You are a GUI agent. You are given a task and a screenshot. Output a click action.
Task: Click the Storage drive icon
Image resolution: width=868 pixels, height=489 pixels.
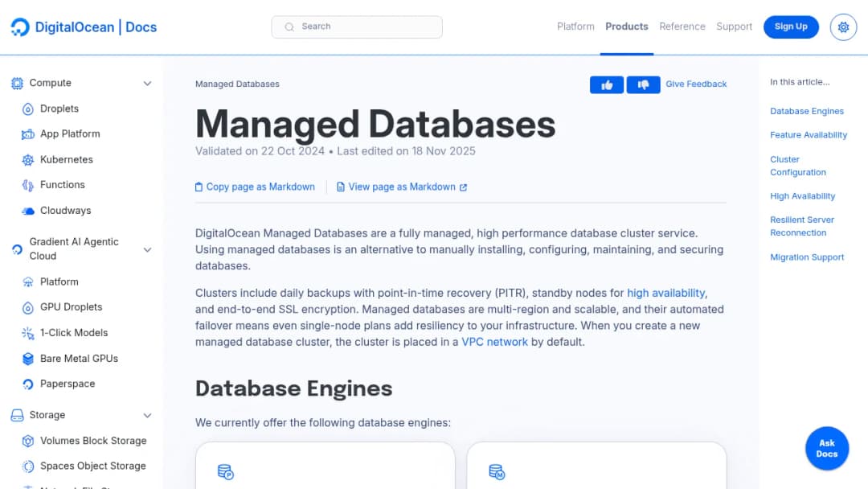(x=17, y=415)
